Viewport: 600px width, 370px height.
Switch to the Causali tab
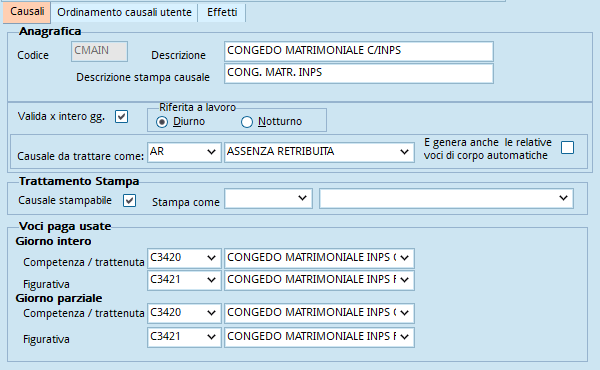pyautogui.click(x=27, y=12)
